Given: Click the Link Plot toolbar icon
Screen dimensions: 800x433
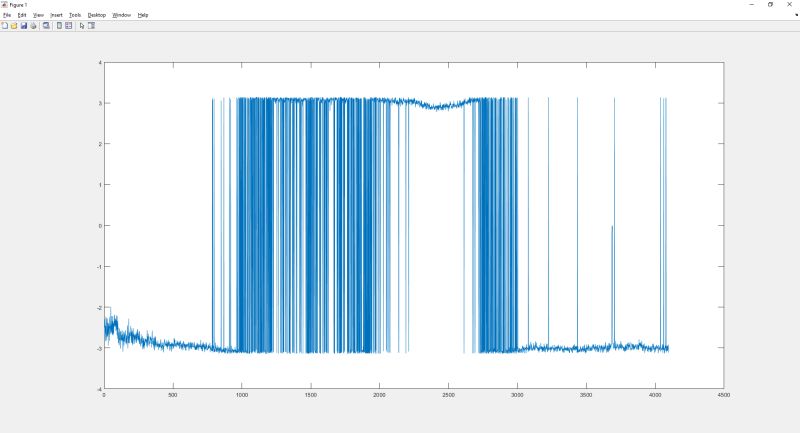Looking at the screenshot, I should pos(46,26).
